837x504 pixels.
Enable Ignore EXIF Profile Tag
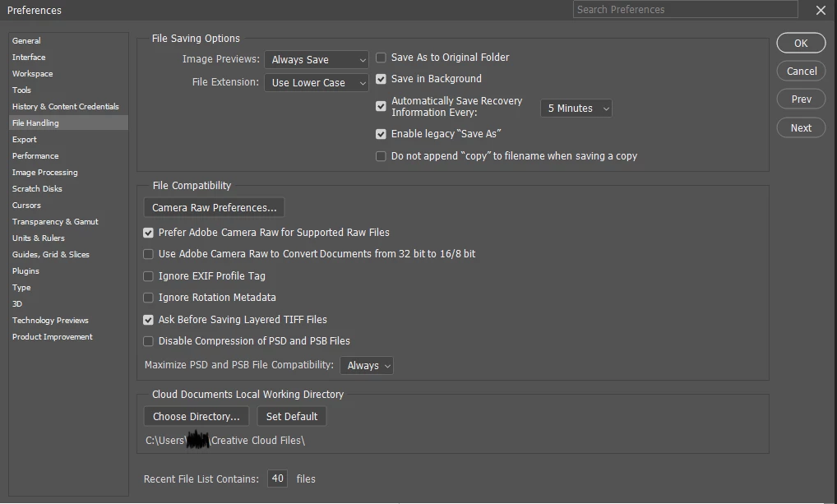click(148, 276)
